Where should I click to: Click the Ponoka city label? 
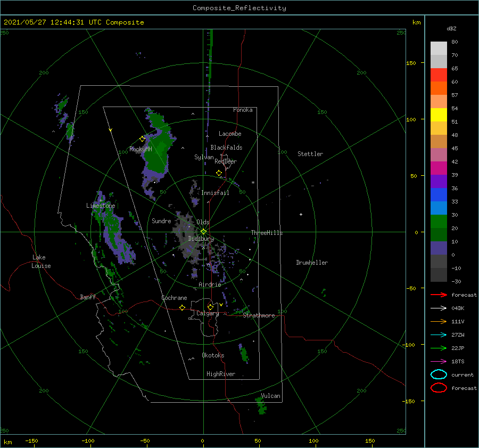point(243,110)
